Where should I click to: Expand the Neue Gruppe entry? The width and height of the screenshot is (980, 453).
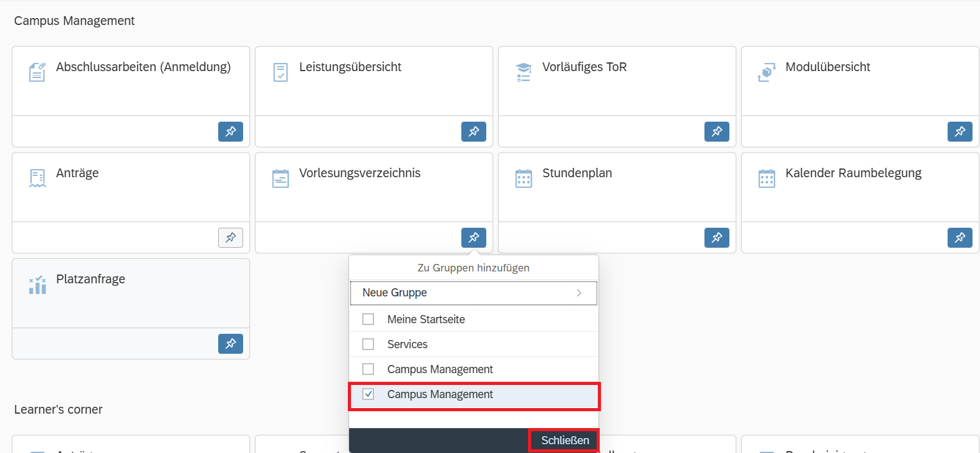474,293
